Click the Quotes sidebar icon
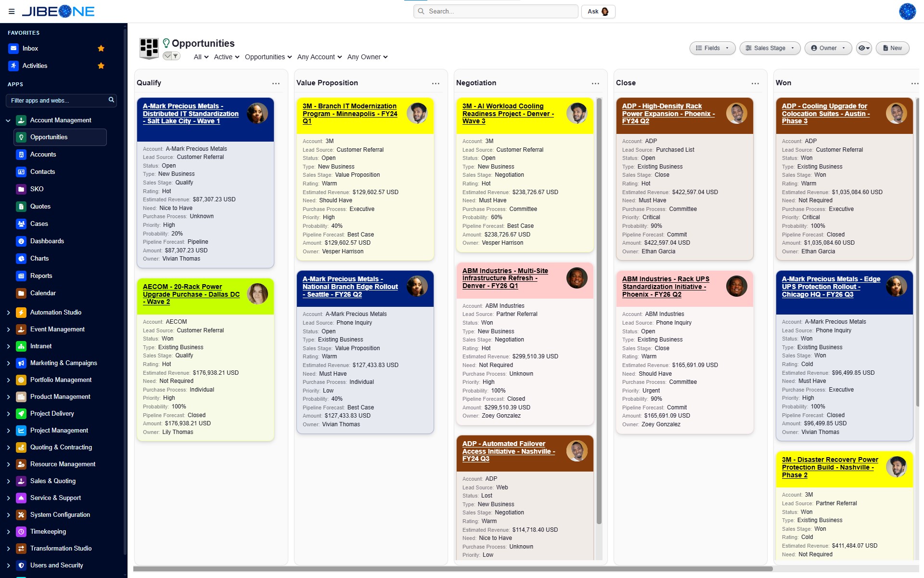This screenshot has height=578, width=924. tap(21, 207)
